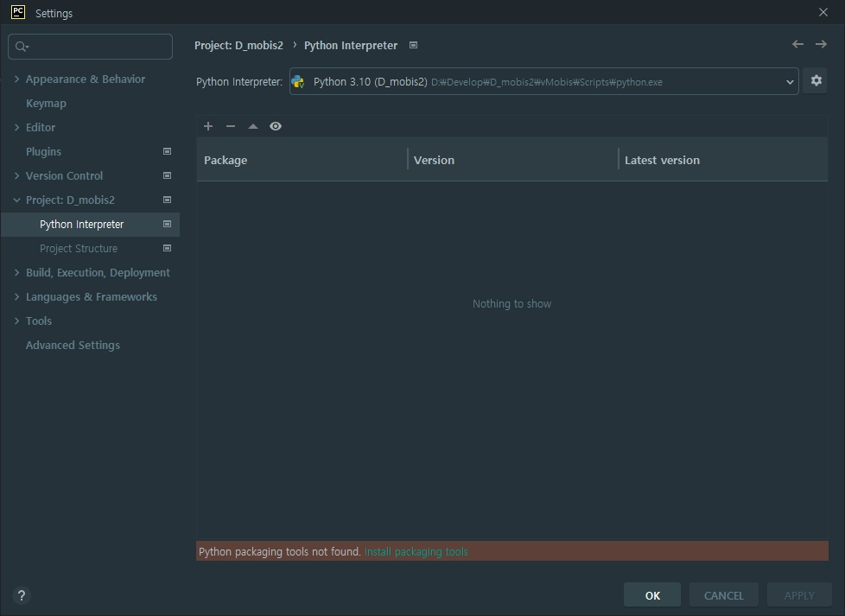The image size is (845, 616).
Task: Navigate back with the left arrow
Action: tap(797, 44)
